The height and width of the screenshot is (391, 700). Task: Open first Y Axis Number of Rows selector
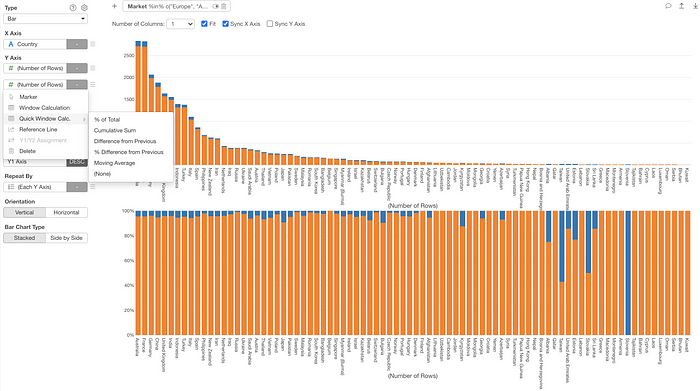pyautogui.click(x=35, y=68)
